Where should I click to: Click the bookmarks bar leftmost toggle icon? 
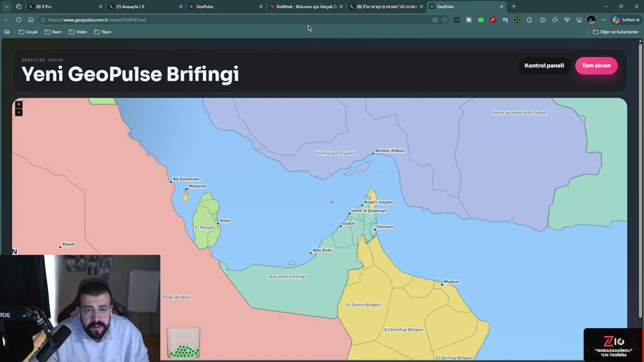[7, 32]
